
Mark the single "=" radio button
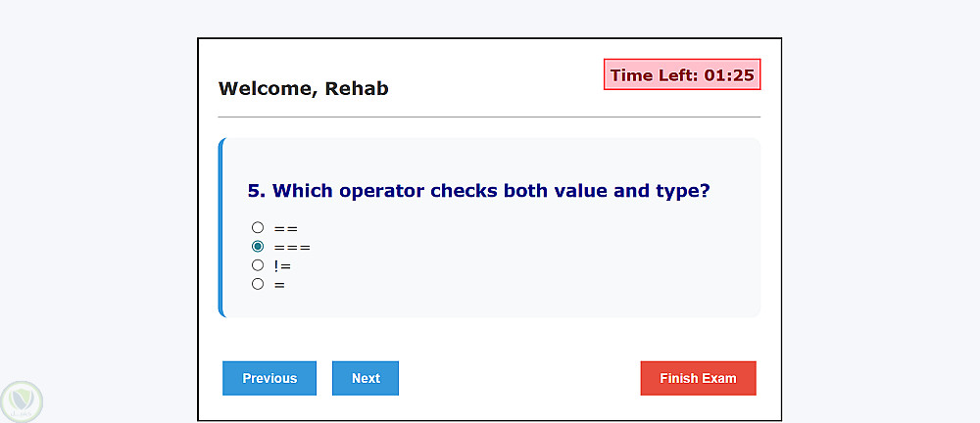[x=258, y=284]
